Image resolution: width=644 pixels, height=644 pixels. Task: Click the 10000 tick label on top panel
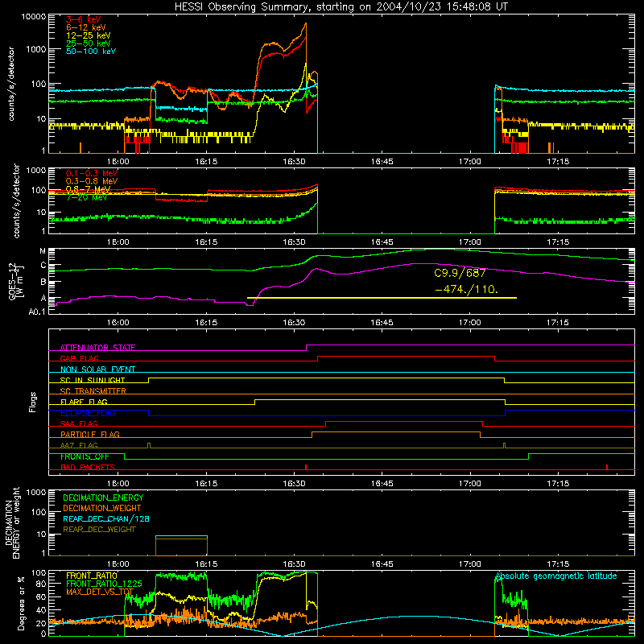click(34, 17)
